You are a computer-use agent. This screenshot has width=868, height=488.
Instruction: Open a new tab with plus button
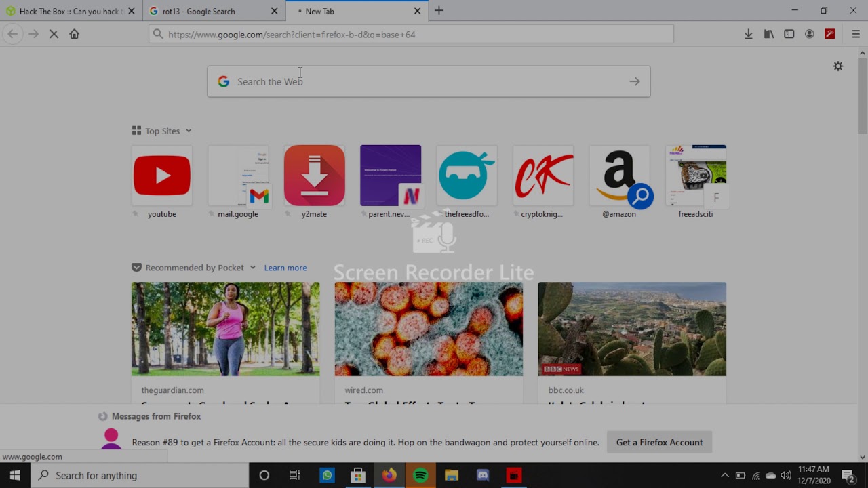439,11
